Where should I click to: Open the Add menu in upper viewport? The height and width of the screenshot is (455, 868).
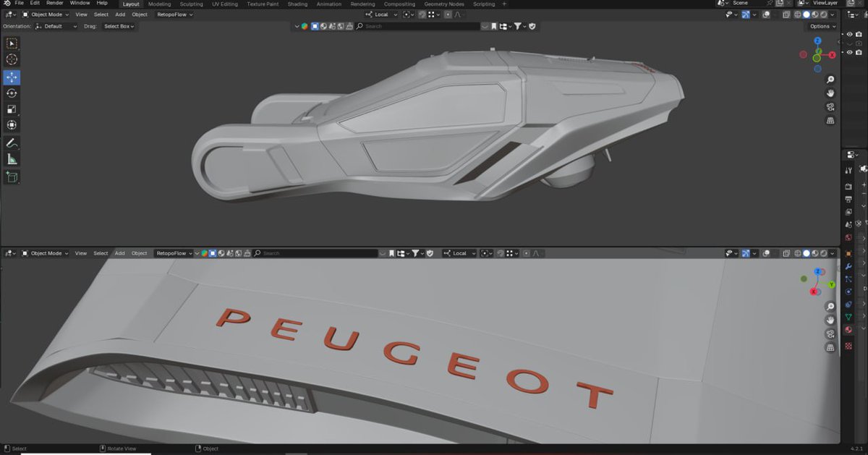(x=120, y=14)
